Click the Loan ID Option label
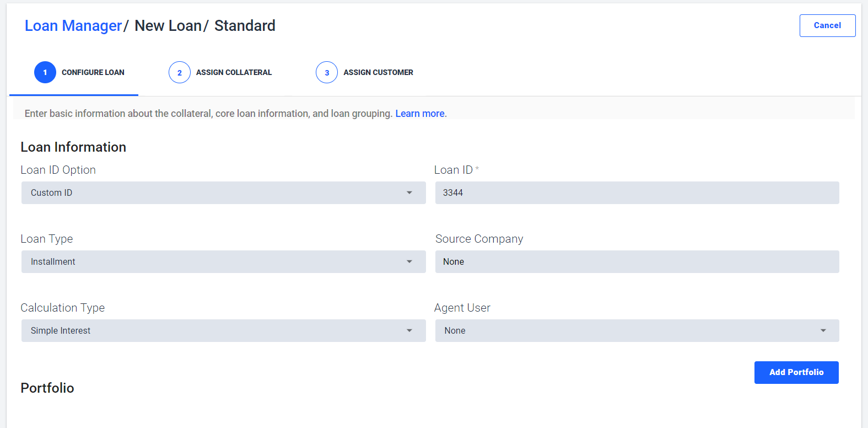This screenshot has width=868, height=428. coord(58,170)
